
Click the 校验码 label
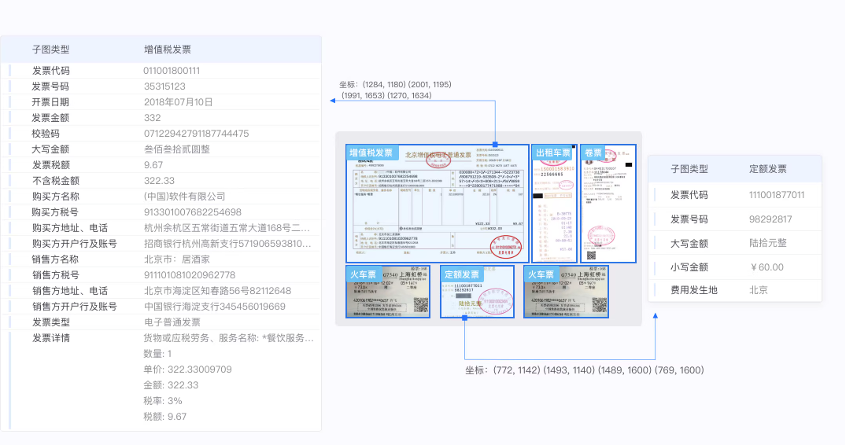(x=46, y=134)
